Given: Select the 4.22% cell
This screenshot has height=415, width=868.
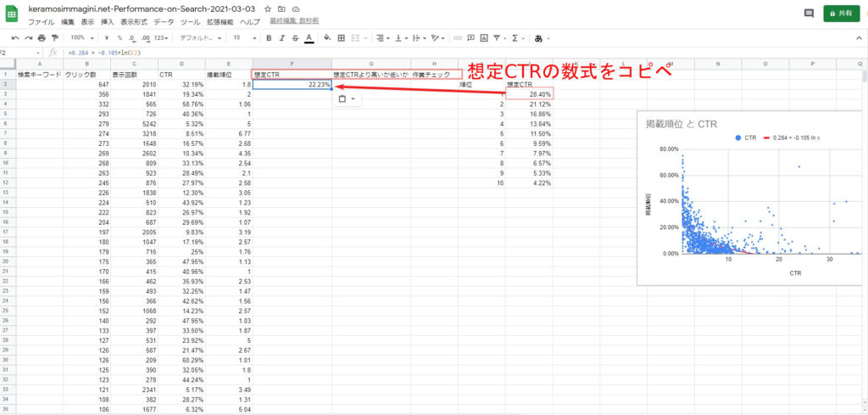Looking at the screenshot, I should click(529, 182).
